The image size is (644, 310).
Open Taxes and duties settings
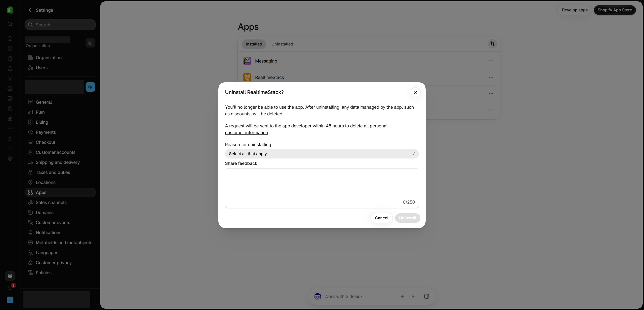60,172
